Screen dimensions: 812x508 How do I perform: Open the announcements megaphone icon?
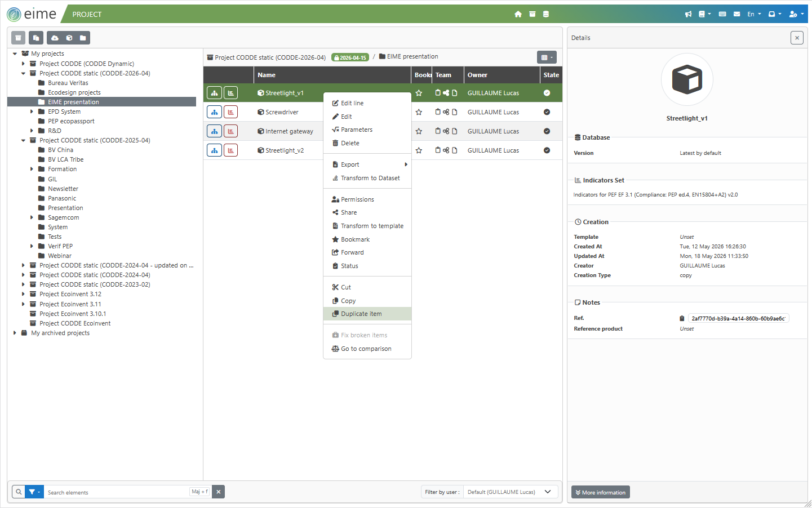tap(688, 14)
